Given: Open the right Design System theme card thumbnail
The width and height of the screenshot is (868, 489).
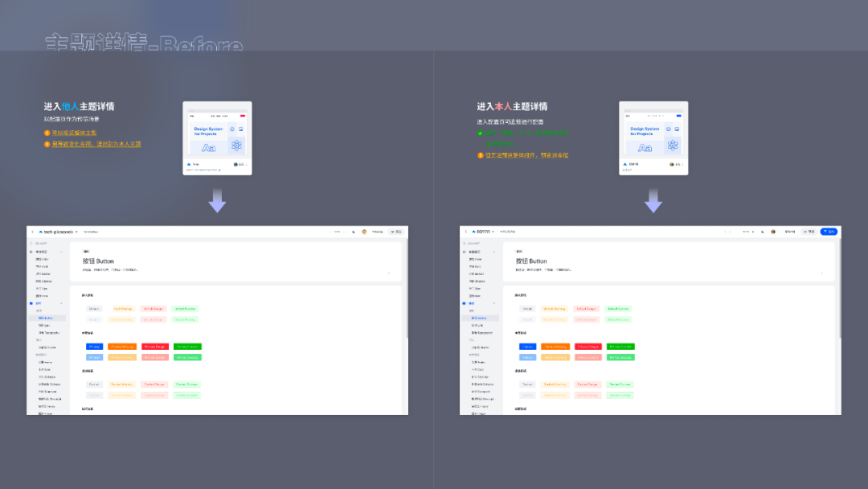Looking at the screenshot, I should tap(653, 138).
